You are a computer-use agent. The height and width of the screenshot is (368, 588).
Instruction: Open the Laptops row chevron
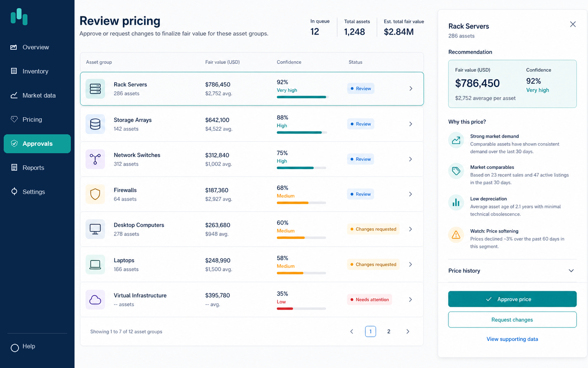coord(410,264)
